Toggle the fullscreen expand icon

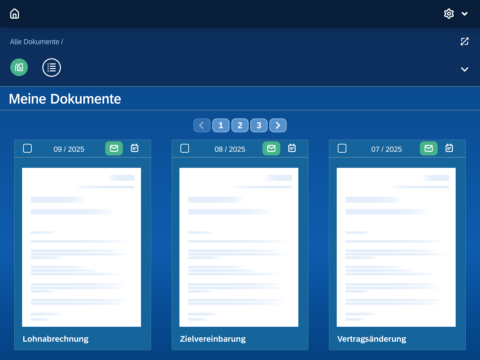coord(464,41)
